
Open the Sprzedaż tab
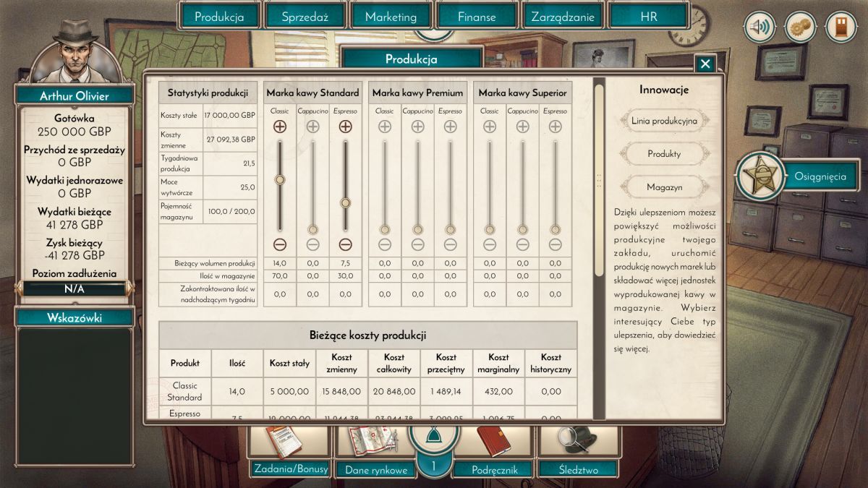point(305,17)
